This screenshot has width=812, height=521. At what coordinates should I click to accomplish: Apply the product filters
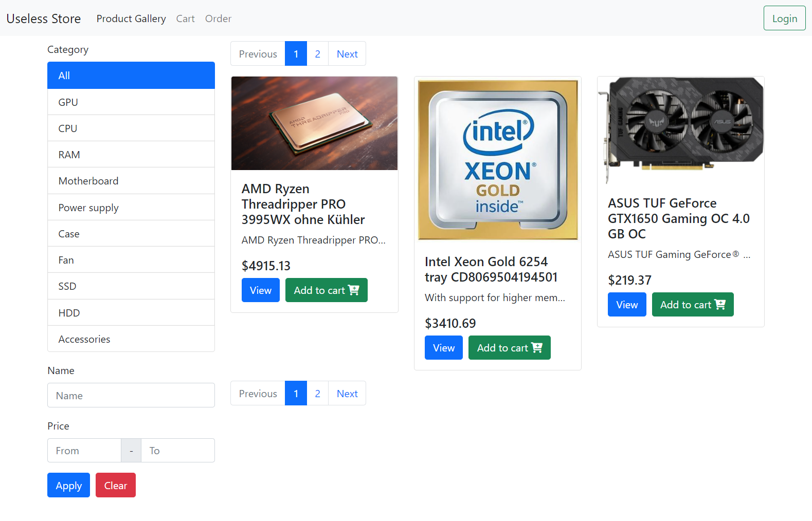point(68,485)
